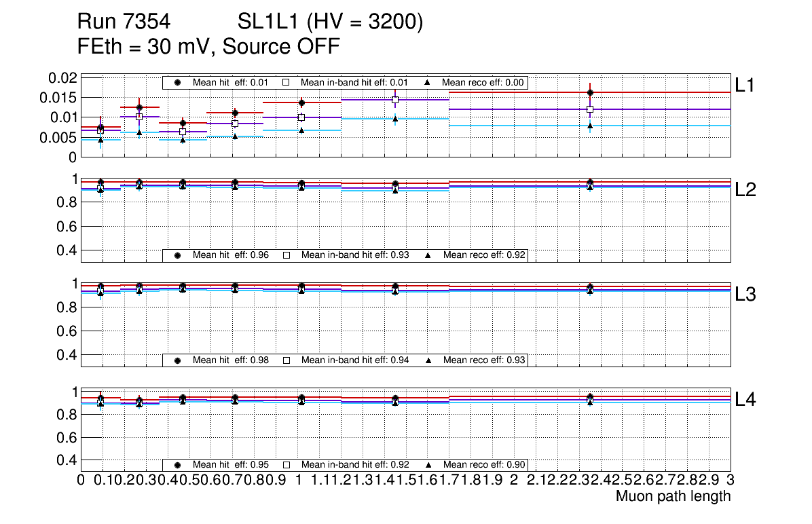Click the rightmost open square data point in L1
This screenshot has width=812, height=524.
590,109
